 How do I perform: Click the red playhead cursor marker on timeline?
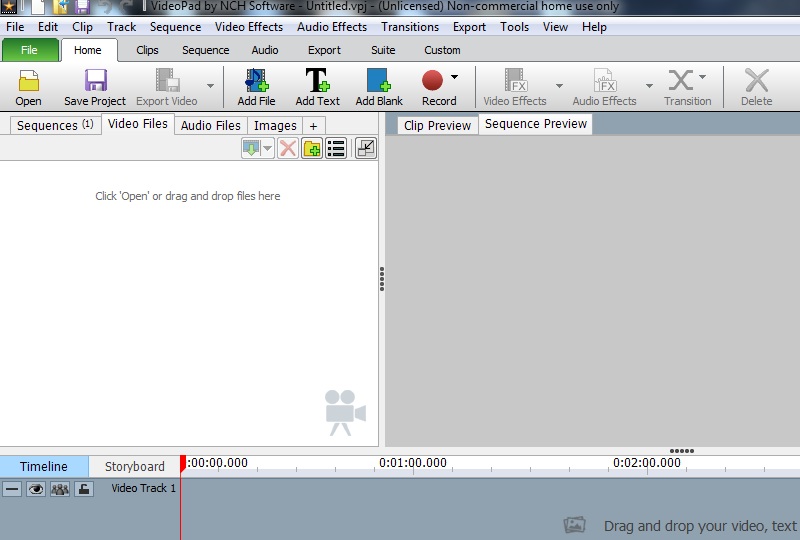(x=183, y=463)
